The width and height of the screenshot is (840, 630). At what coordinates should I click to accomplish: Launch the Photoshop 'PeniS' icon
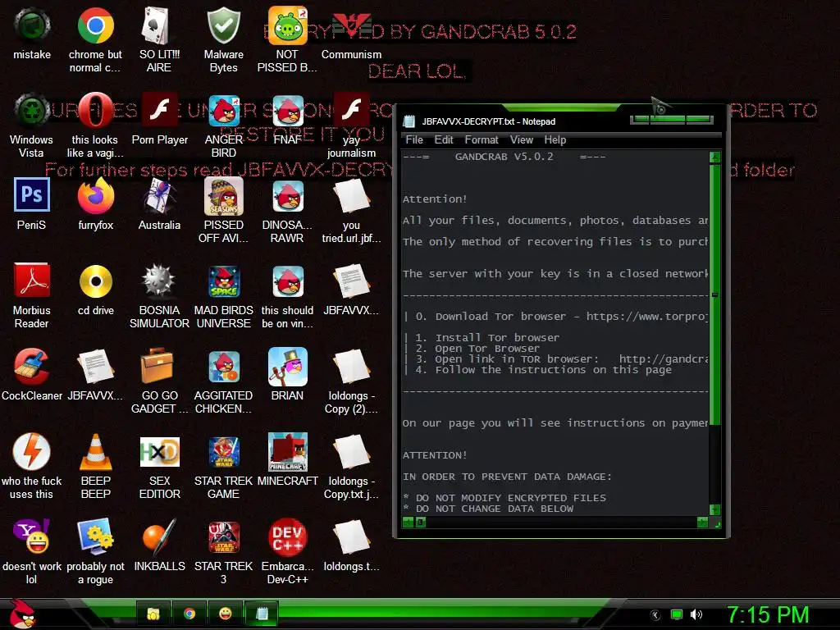coord(32,196)
